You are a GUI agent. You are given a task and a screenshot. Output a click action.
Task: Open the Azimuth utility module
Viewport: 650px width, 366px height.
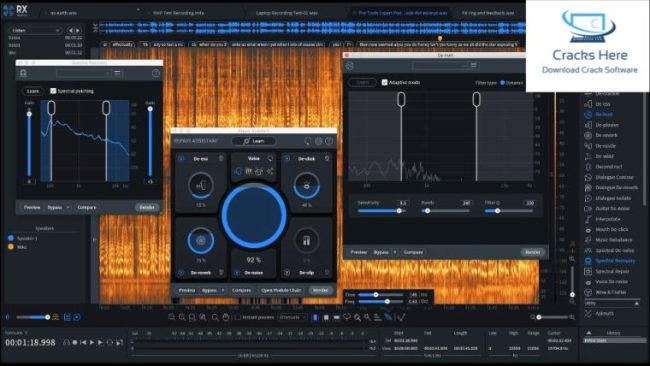pyautogui.click(x=599, y=314)
